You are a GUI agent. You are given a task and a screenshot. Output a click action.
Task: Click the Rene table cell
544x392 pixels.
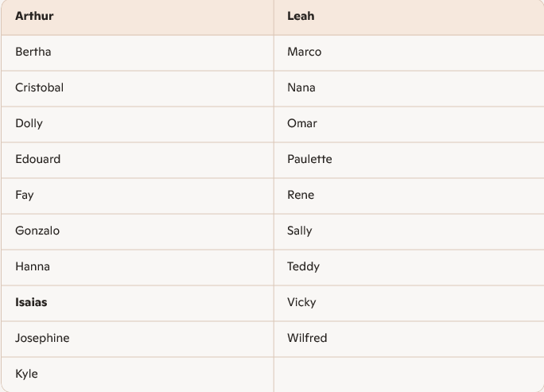pos(301,195)
